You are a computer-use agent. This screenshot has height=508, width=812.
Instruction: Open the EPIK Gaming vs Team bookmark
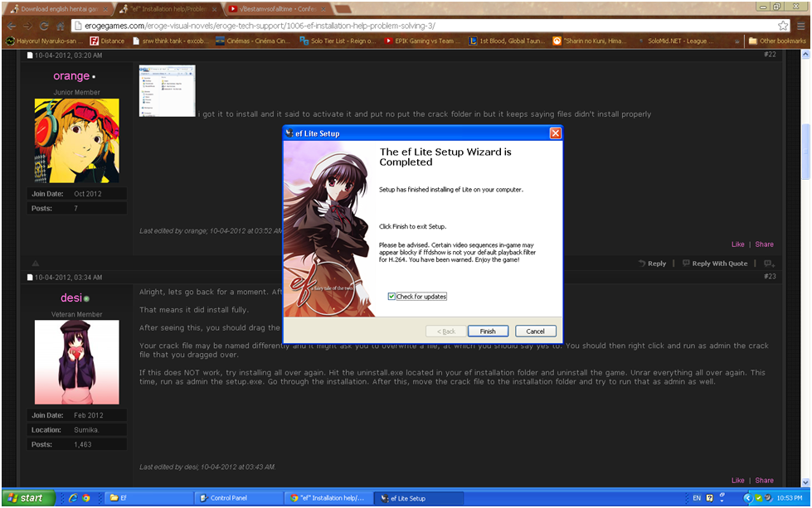coord(422,41)
